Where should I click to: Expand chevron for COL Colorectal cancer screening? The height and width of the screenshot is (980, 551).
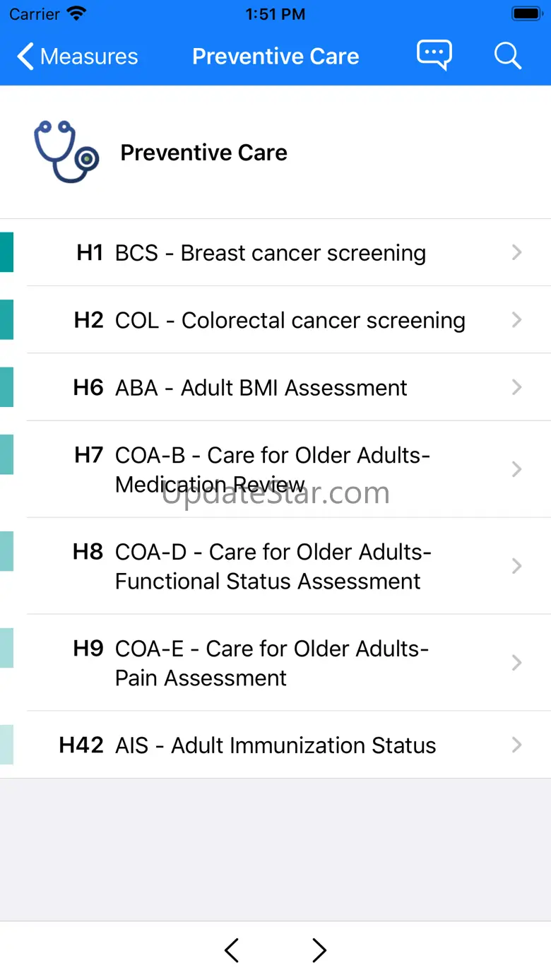pos(517,320)
